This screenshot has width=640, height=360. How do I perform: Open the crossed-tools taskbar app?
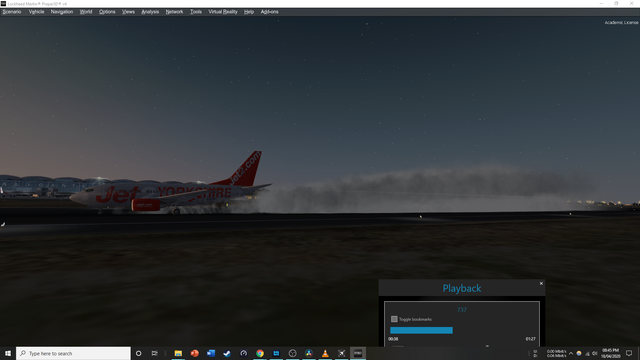click(x=341, y=353)
